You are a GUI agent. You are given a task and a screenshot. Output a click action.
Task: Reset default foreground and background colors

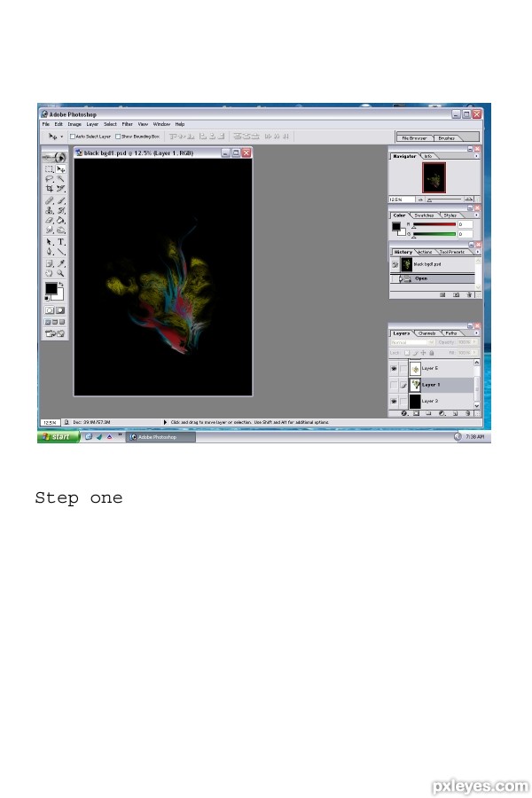(47, 299)
